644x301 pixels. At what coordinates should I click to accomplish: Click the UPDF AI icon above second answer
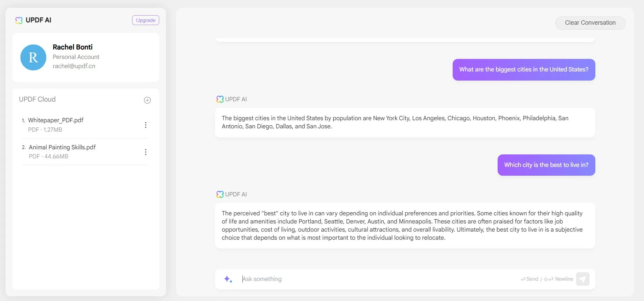tap(220, 194)
